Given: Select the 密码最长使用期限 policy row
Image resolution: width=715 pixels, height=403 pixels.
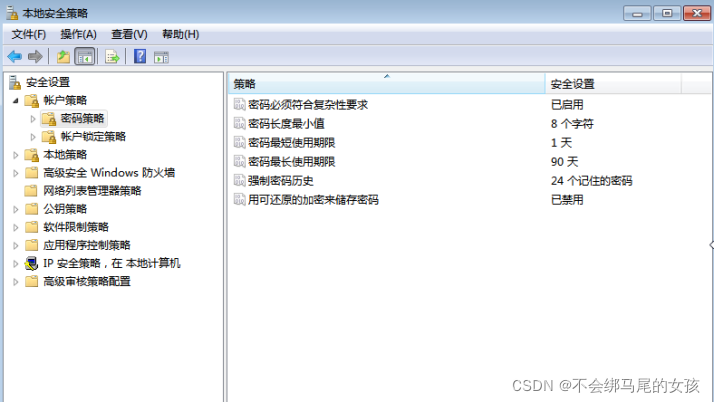Looking at the screenshot, I should [x=470, y=161].
